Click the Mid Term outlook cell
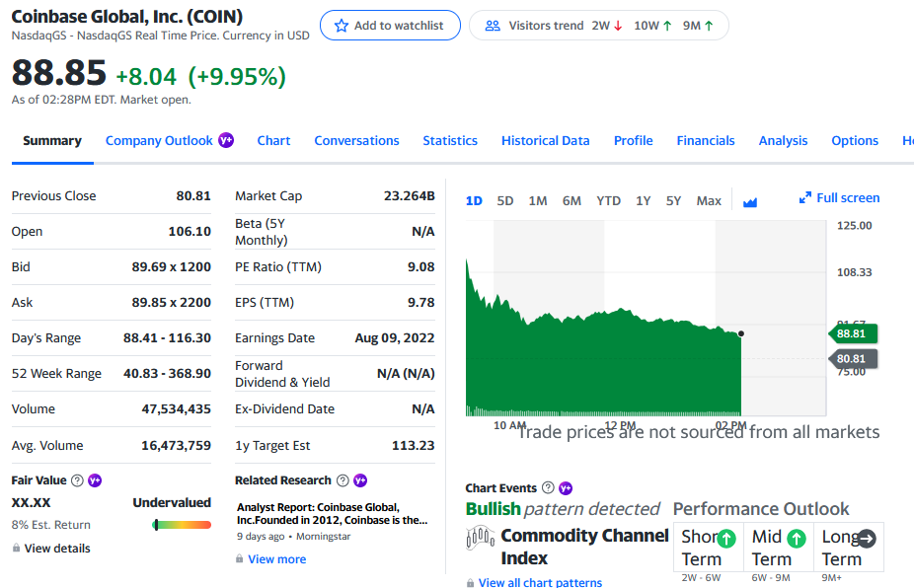This screenshot has height=588, width=914. coord(779,547)
